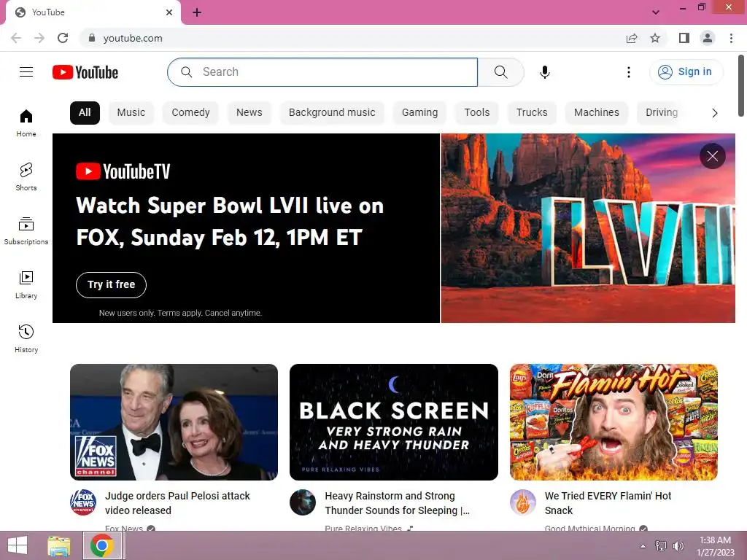The width and height of the screenshot is (747, 560).
Task: Open the YouTube hamburger guide menu
Action: click(26, 72)
